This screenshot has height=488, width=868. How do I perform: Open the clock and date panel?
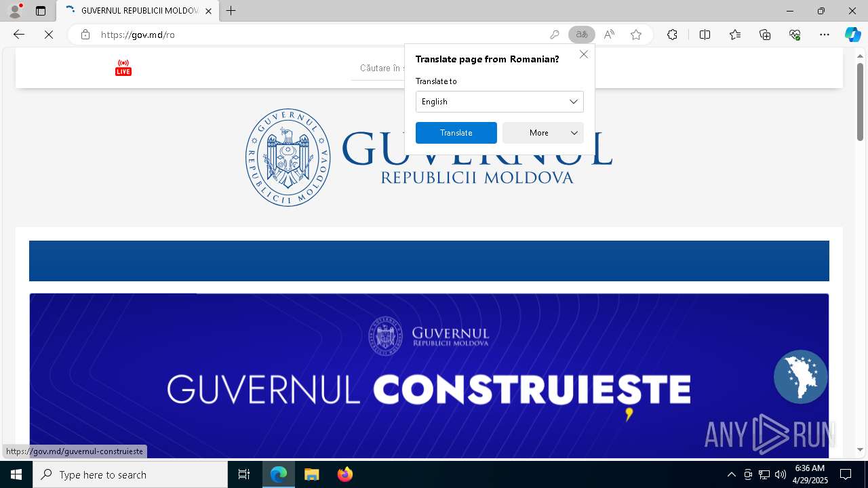(x=810, y=474)
